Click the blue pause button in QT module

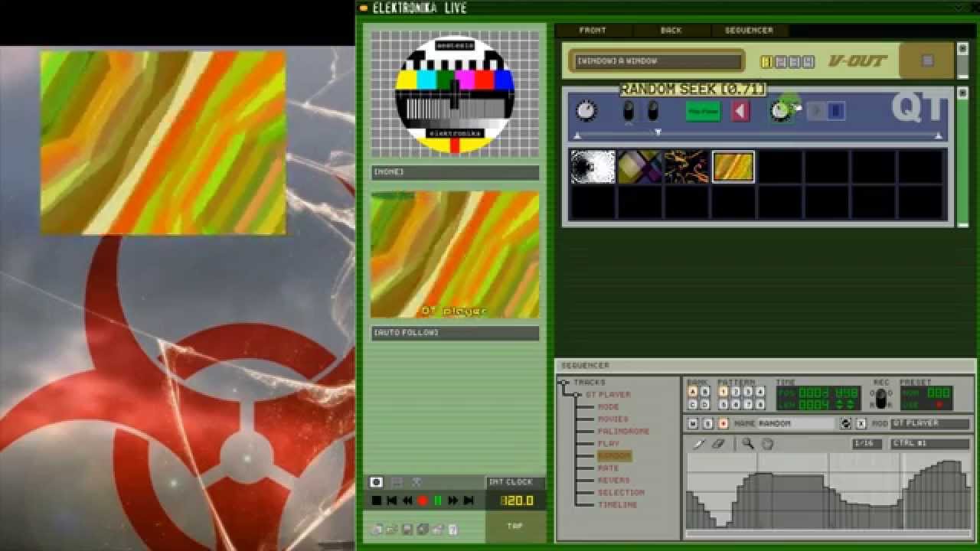pos(835,112)
